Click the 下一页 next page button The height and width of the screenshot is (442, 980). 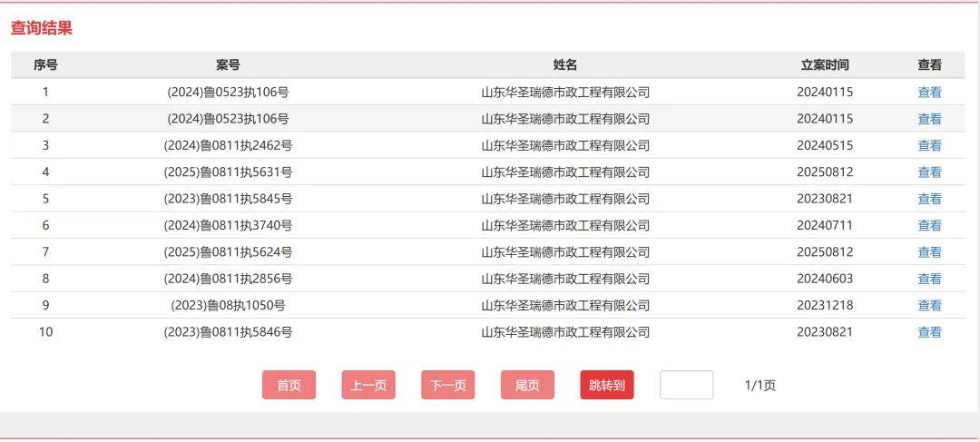447,385
